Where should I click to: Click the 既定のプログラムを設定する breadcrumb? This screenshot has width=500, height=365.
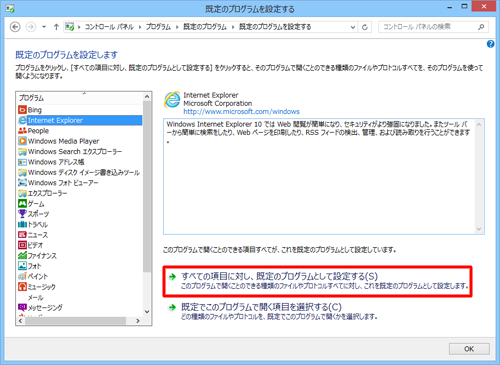coord(275,27)
